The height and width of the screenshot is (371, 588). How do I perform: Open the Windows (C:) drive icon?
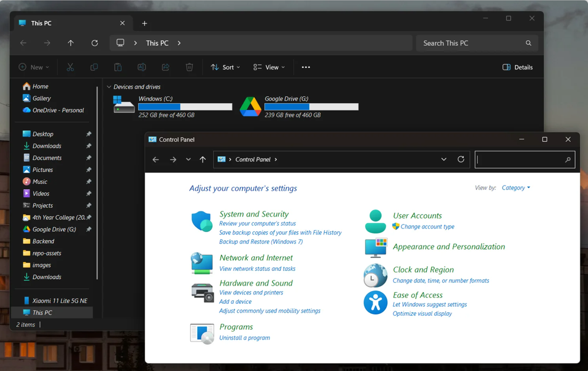124,105
